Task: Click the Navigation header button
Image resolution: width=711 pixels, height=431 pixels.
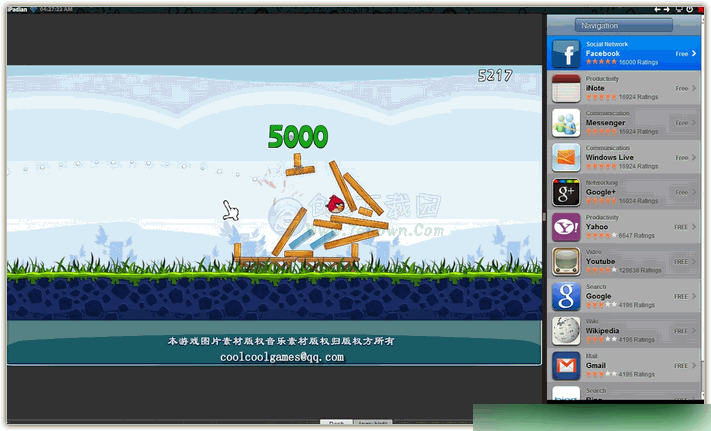Action: [623, 25]
